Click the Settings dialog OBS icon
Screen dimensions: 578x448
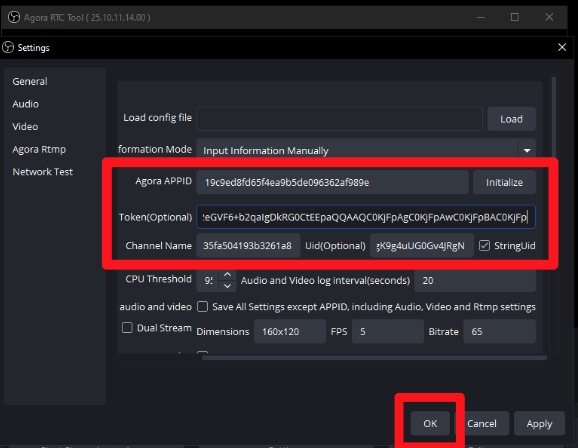pos(8,47)
